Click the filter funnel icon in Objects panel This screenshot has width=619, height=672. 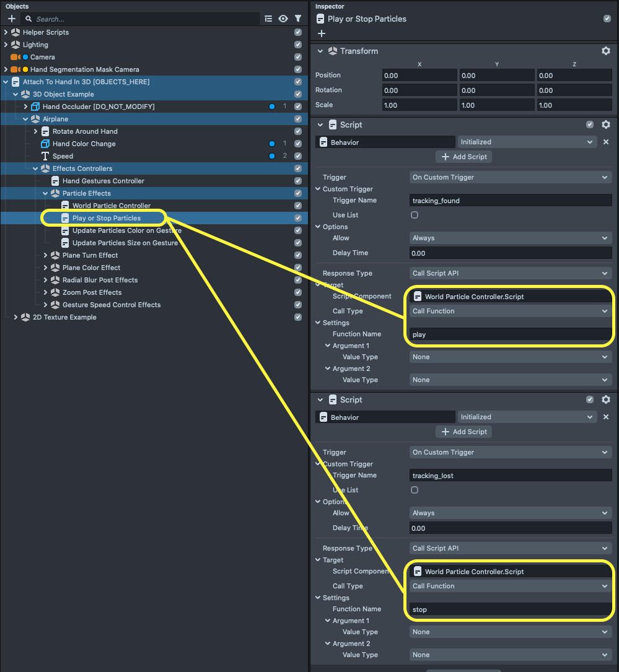point(298,19)
